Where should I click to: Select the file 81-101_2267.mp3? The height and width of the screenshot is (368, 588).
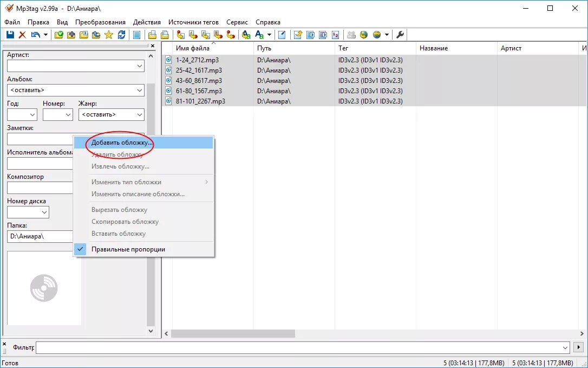point(200,101)
